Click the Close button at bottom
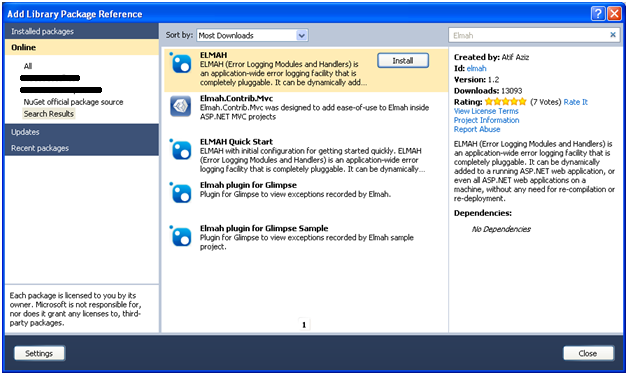The image size is (628, 375). pos(588,353)
